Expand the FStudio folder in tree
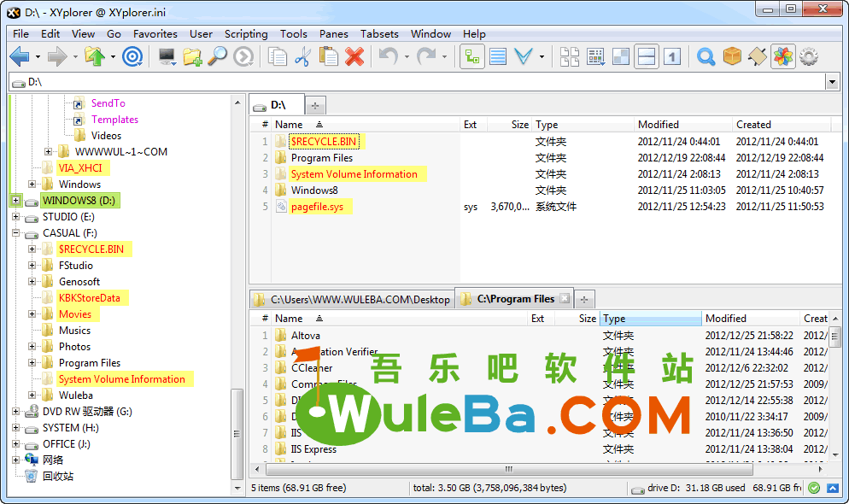849x504 pixels. pyautogui.click(x=32, y=266)
